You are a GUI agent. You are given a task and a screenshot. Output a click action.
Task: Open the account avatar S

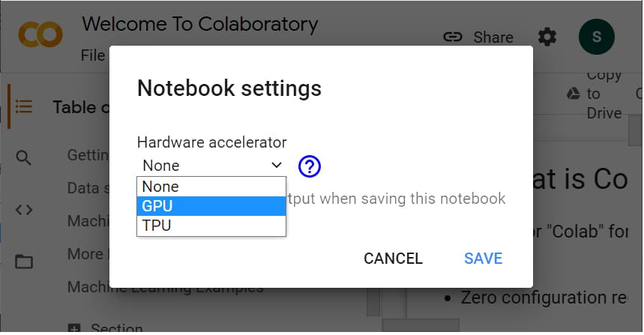coord(596,37)
